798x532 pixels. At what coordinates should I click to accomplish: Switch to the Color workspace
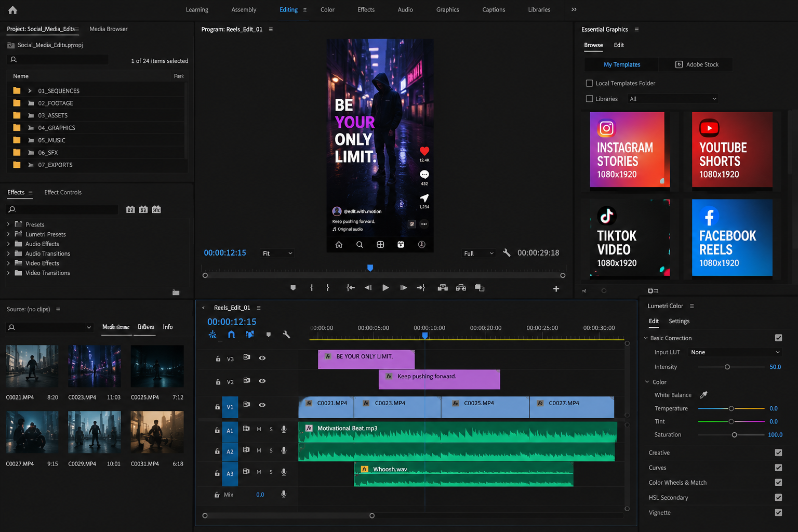[327, 10]
